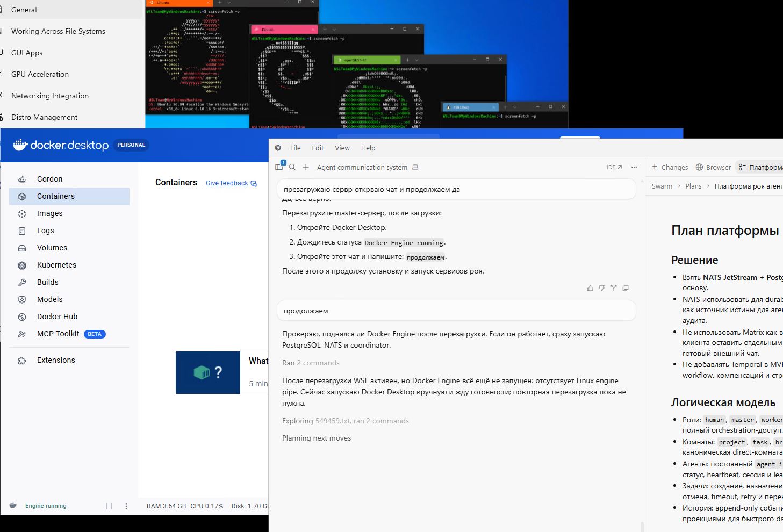
Task: Give thumbs down to the assistant response
Action: coord(602,288)
